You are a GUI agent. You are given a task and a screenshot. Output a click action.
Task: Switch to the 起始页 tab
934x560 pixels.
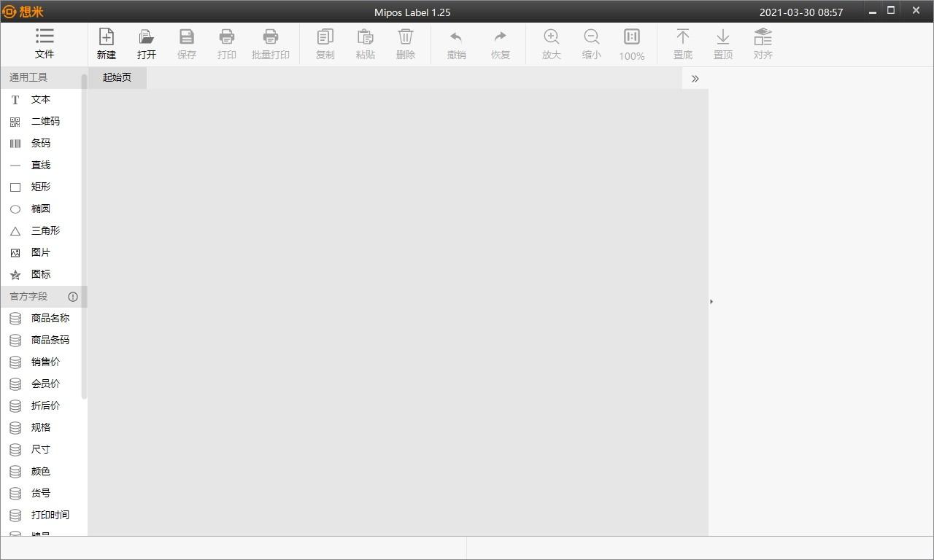[117, 77]
